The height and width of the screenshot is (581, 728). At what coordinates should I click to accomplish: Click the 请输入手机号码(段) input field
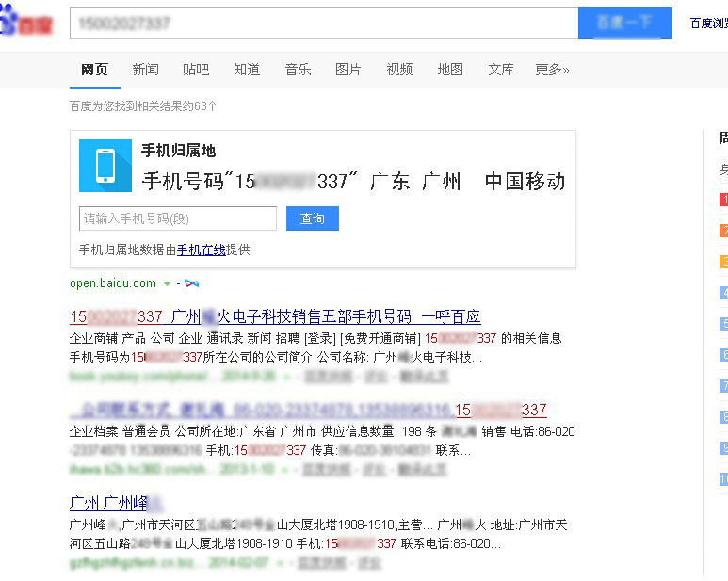pos(178,218)
